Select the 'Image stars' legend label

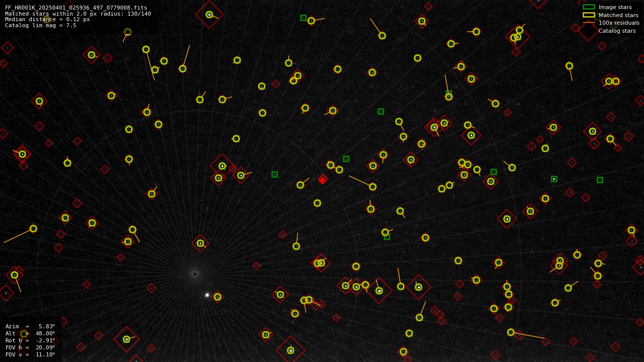(x=615, y=7)
